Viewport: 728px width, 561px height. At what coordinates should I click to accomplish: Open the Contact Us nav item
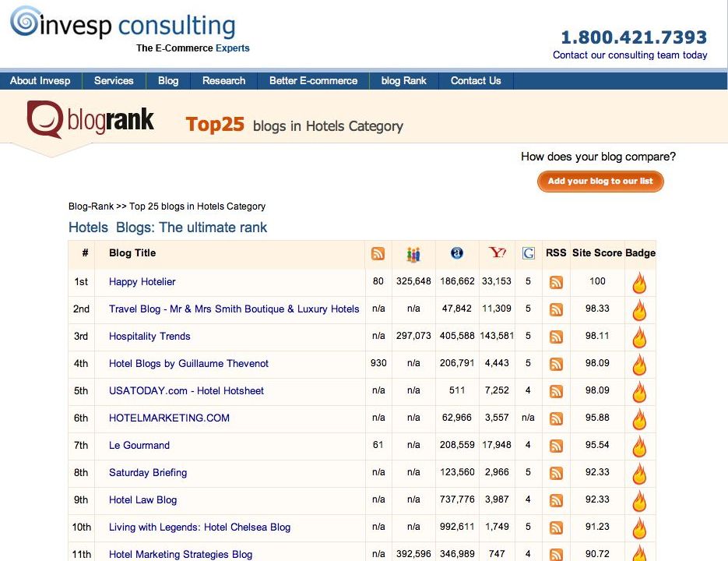(476, 81)
